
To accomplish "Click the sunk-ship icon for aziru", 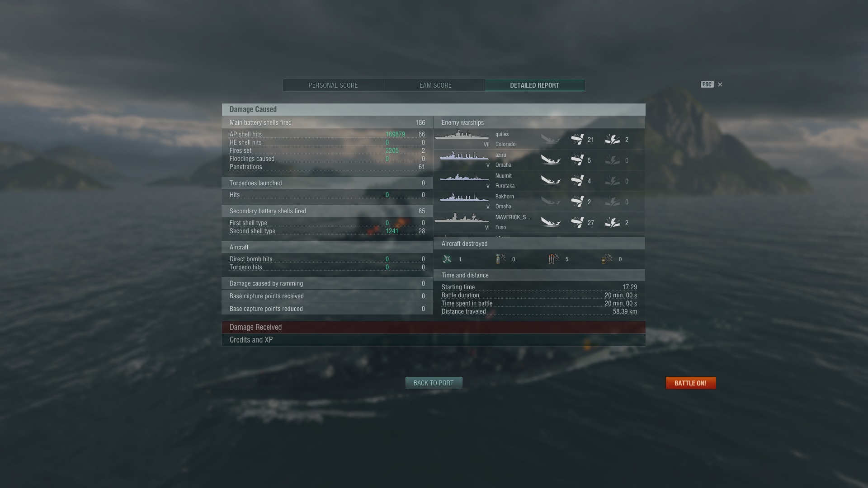I will pos(551,160).
